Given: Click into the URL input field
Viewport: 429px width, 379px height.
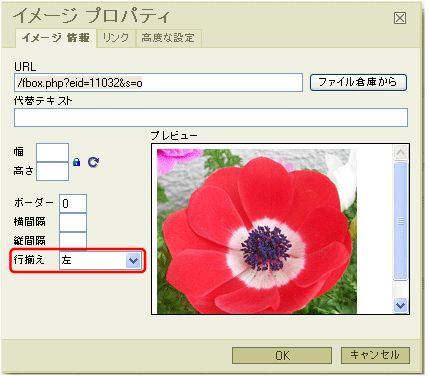Looking at the screenshot, I should click(158, 83).
